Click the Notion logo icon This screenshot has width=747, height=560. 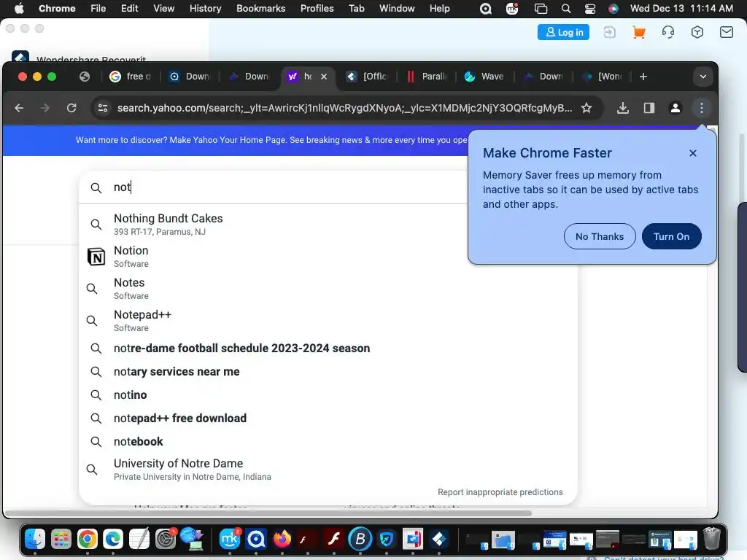tap(96, 257)
